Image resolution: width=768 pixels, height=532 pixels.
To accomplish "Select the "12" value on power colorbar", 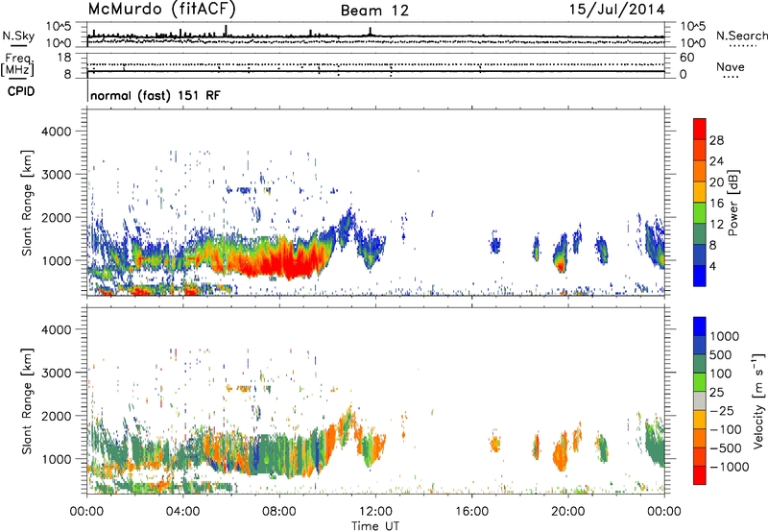I will (716, 225).
